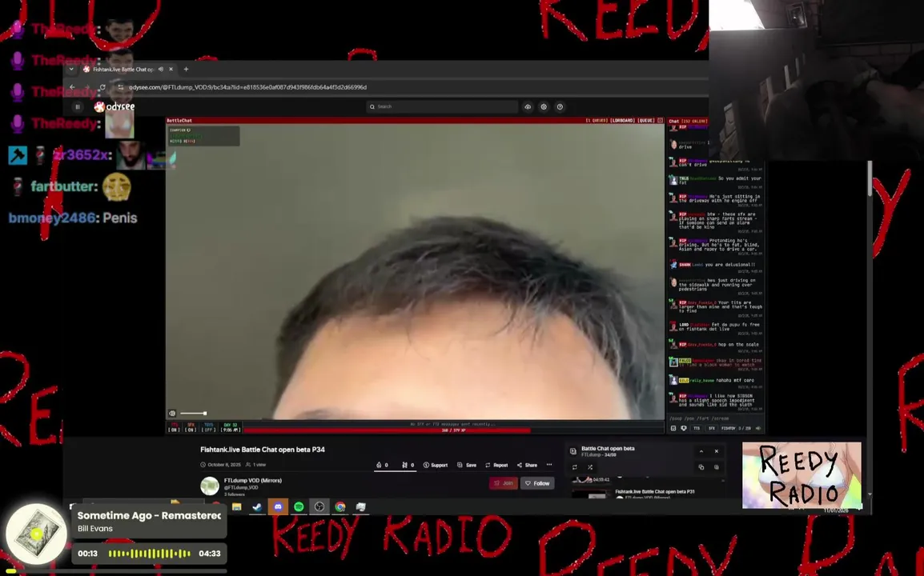Open the Odysee sidebar menu icon

pos(77,106)
